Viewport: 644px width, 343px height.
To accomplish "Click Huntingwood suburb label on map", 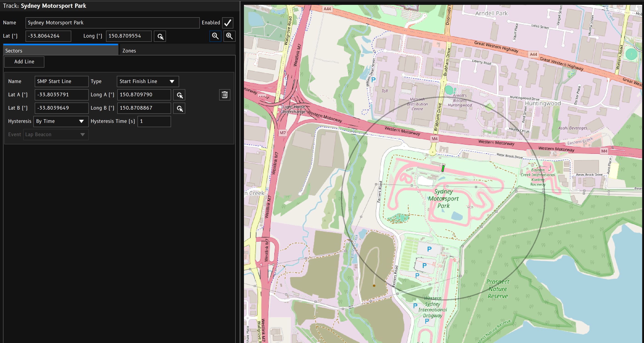I will point(543,103).
